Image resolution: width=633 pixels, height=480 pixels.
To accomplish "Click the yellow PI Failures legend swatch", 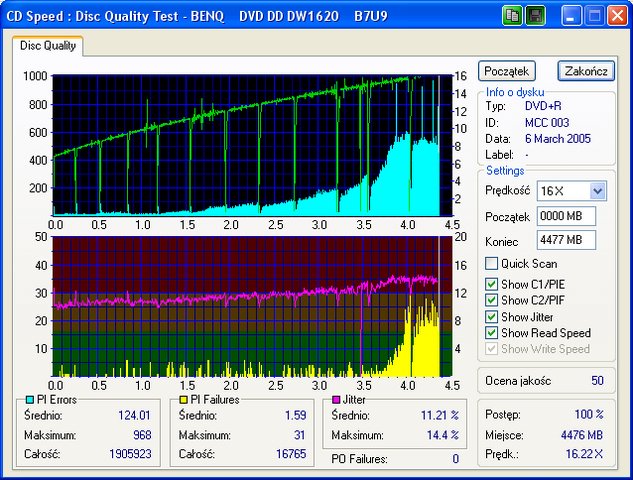I will (183, 400).
